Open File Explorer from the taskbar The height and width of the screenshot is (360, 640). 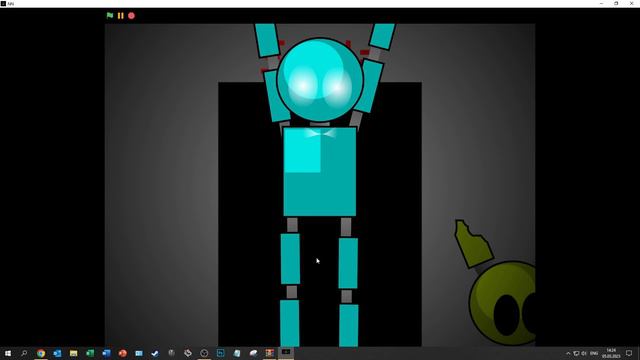73,353
